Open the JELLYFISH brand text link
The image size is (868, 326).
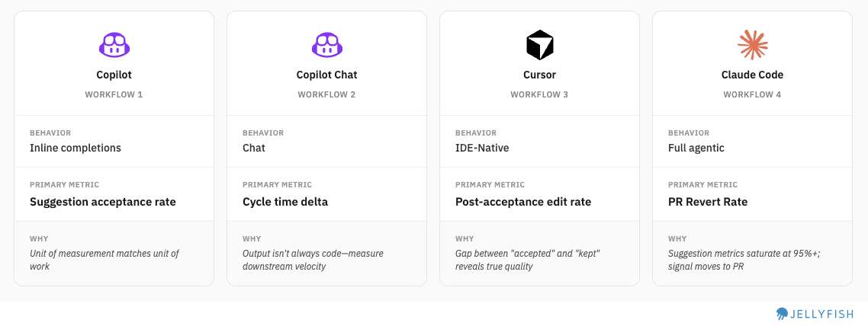pos(822,313)
